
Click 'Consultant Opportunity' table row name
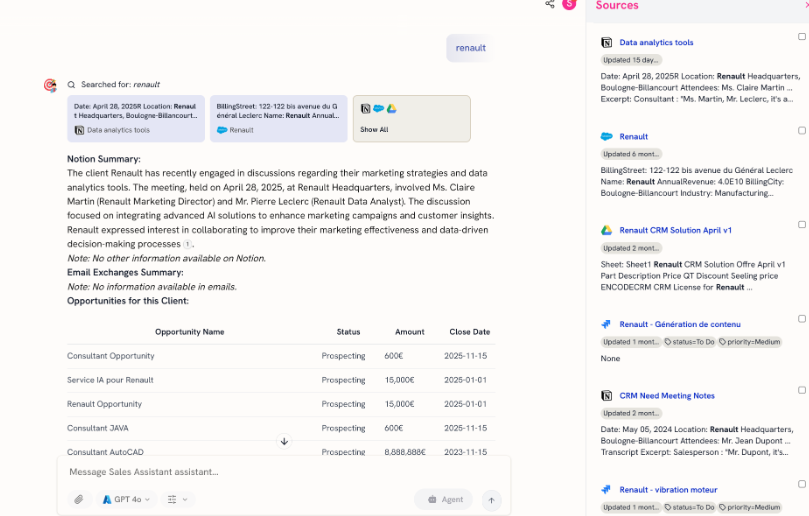(x=110, y=356)
